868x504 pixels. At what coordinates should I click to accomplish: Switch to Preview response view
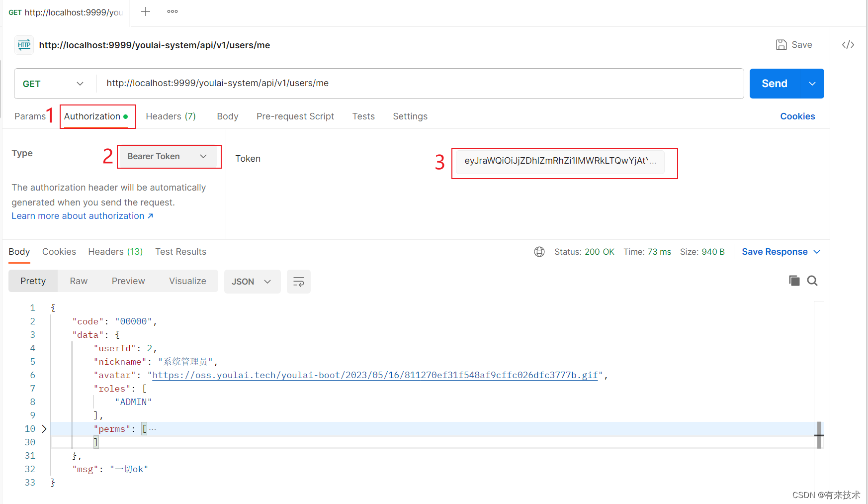tap(128, 281)
